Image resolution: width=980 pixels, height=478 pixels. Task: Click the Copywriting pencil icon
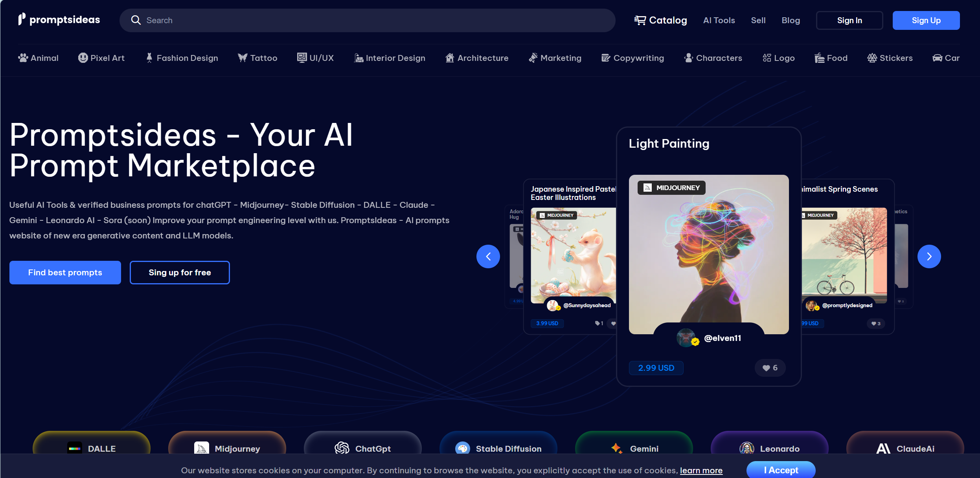(x=606, y=58)
